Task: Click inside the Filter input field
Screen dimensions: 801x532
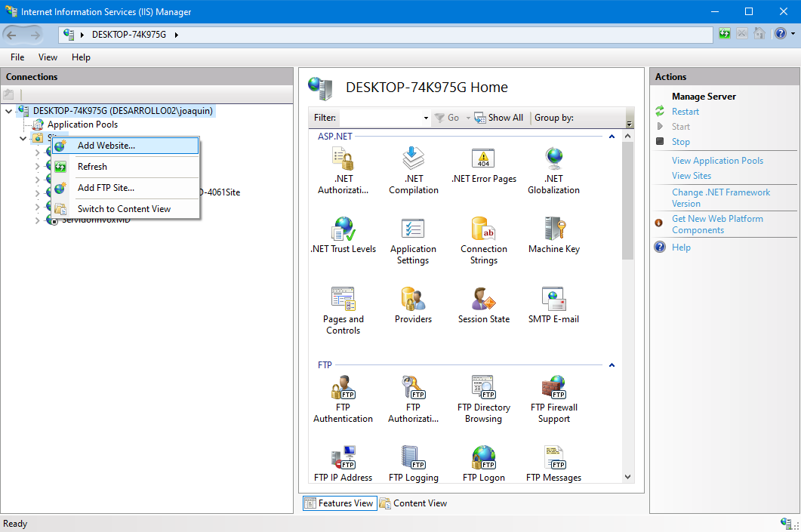Action: point(380,118)
